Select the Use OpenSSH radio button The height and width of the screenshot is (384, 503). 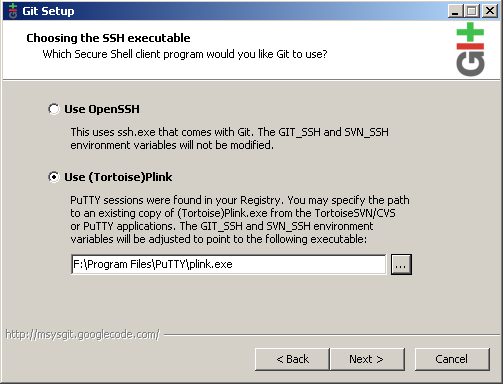pyautogui.click(x=53, y=109)
